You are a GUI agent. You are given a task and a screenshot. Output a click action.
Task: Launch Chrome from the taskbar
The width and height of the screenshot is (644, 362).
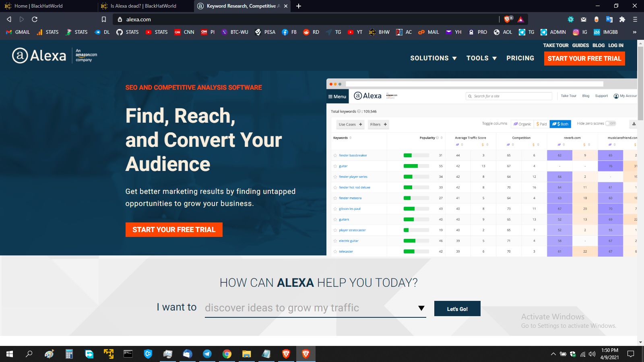[x=227, y=354]
